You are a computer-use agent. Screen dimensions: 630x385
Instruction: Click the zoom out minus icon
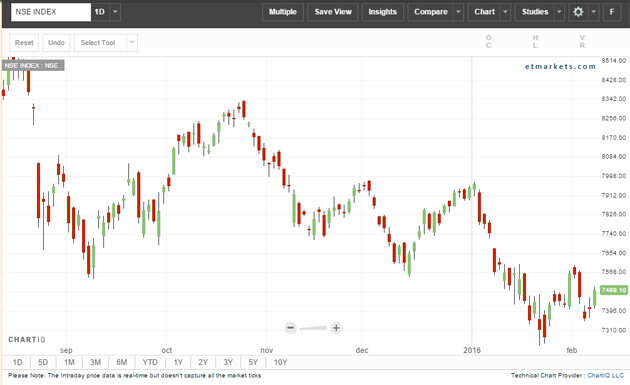[290, 328]
